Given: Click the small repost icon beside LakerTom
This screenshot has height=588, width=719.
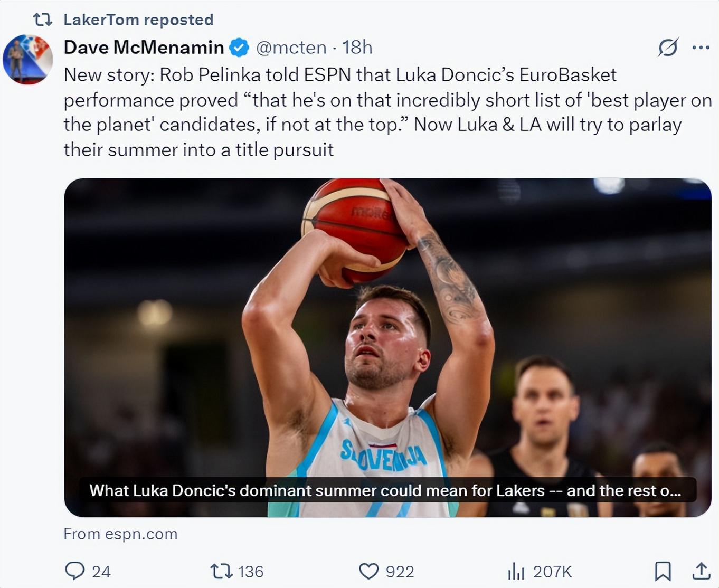Looking at the screenshot, I should click(43, 20).
